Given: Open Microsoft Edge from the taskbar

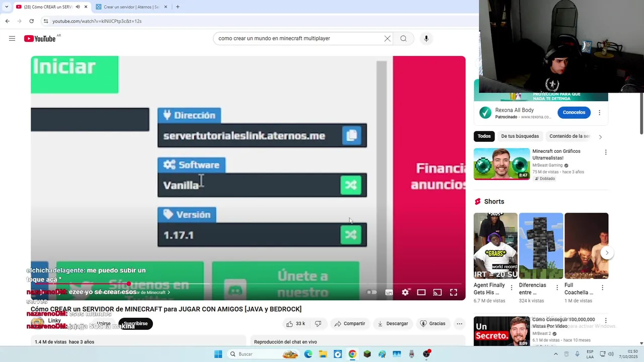Looking at the screenshot, I should (x=308, y=354).
